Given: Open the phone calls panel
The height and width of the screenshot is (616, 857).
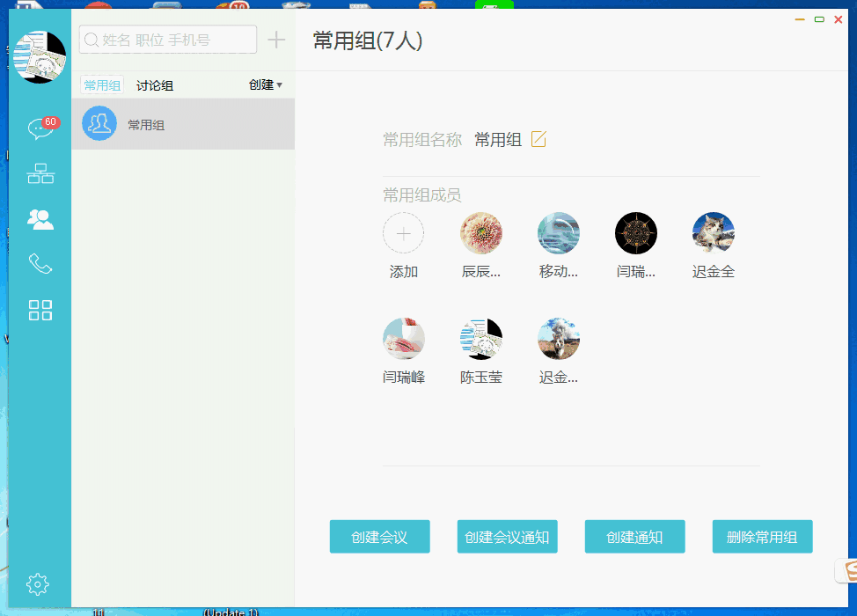Looking at the screenshot, I should point(39,264).
